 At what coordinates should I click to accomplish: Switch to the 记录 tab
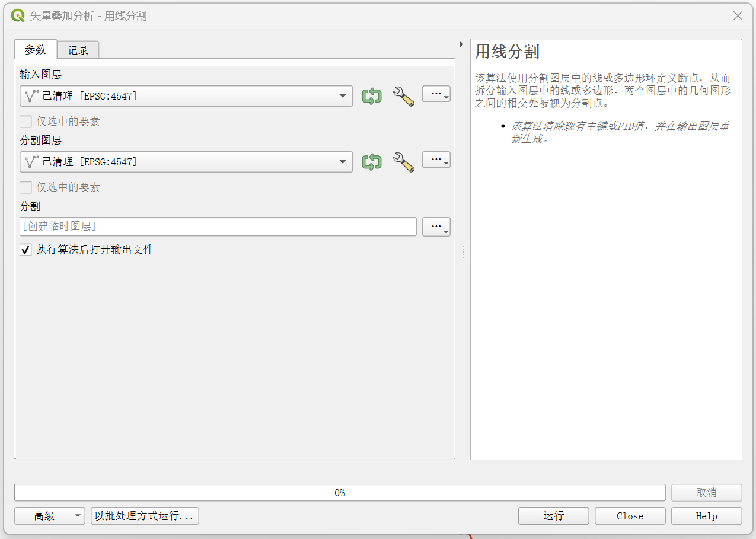pyautogui.click(x=78, y=50)
